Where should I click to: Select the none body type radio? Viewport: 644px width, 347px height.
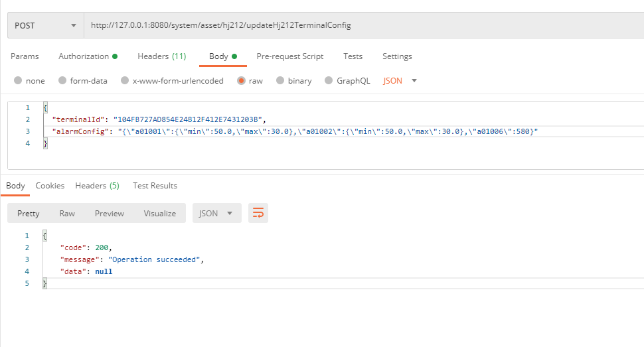18,81
